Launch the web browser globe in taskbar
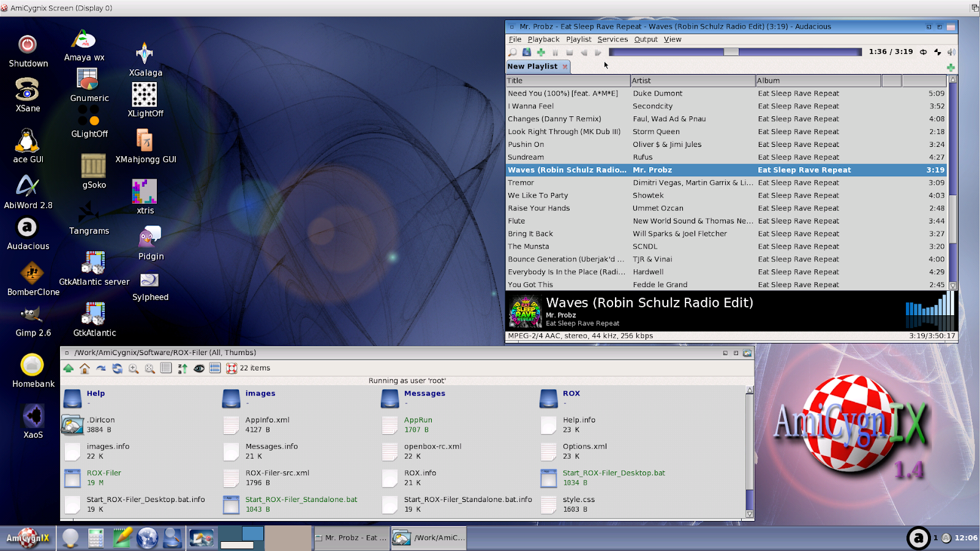Image resolution: width=980 pixels, height=551 pixels. tap(148, 538)
